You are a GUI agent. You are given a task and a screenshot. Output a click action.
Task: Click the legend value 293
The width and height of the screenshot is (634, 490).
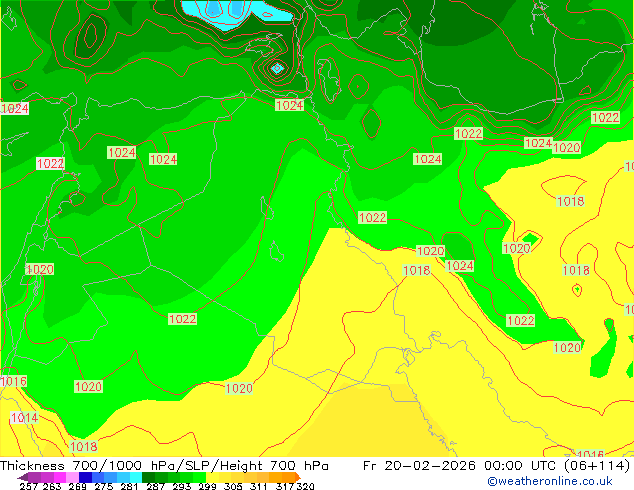click(x=182, y=486)
